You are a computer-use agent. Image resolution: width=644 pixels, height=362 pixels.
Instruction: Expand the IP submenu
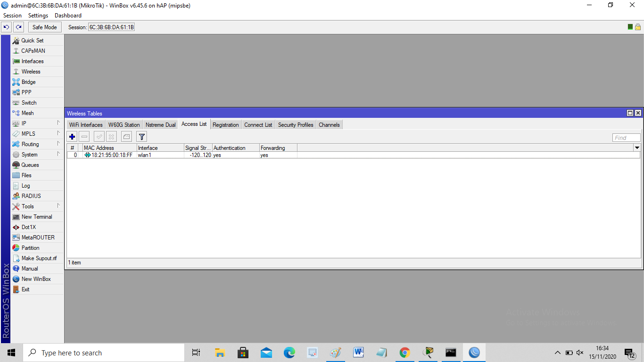[x=37, y=123]
